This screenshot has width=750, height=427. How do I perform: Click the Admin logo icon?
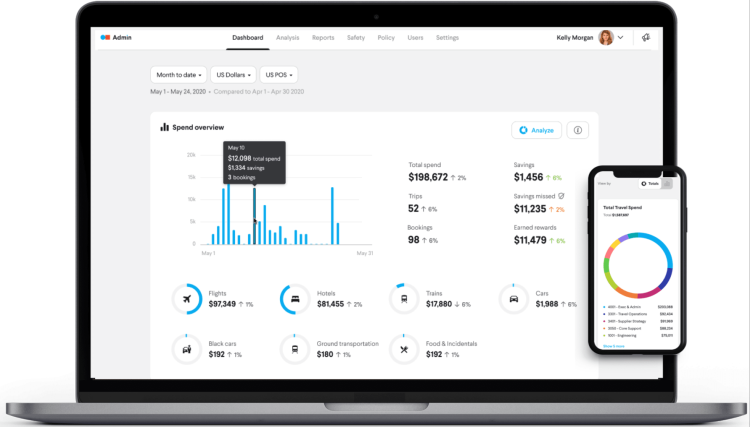[105, 37]
